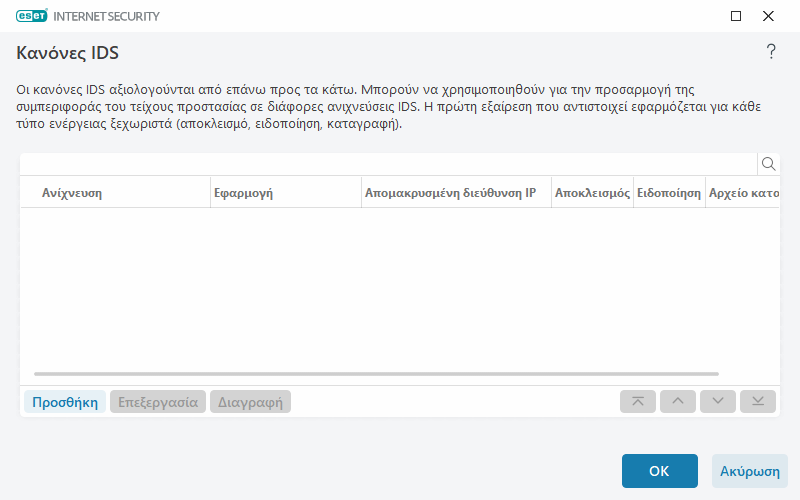The image size is (800, 500).
Task: Move selected rule up one position
Action: tap(678, 402)
